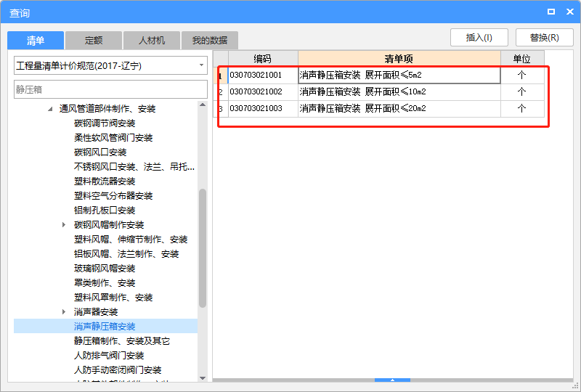
Task: Select 铝制孔板口安装 in the tree
Action: [x=105, y=211]
